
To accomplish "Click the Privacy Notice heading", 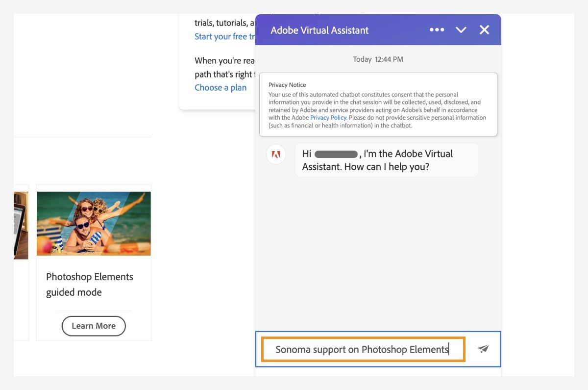I will (287, 85).
